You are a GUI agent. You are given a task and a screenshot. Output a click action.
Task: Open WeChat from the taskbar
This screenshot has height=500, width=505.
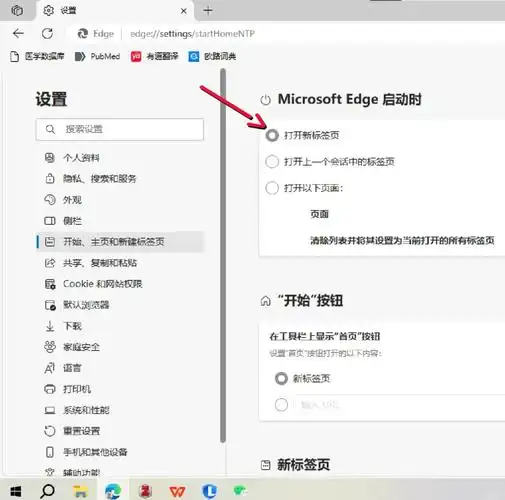pyautogui.click(x=240, y=490)
